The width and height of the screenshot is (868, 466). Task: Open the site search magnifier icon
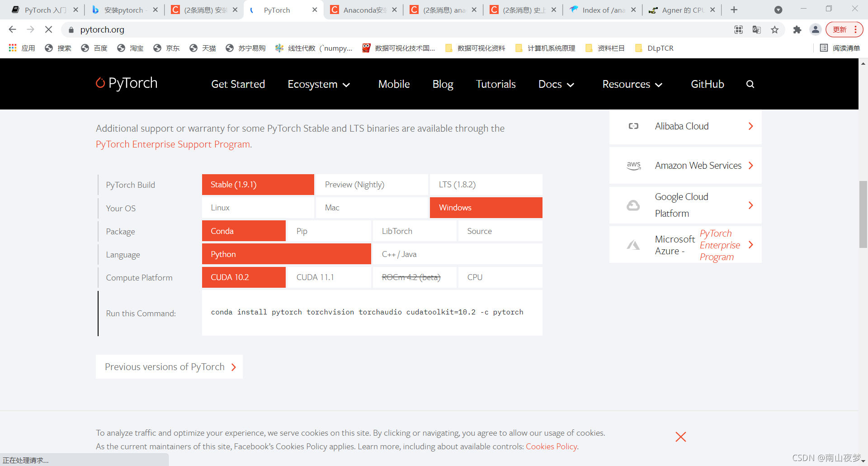750,84
